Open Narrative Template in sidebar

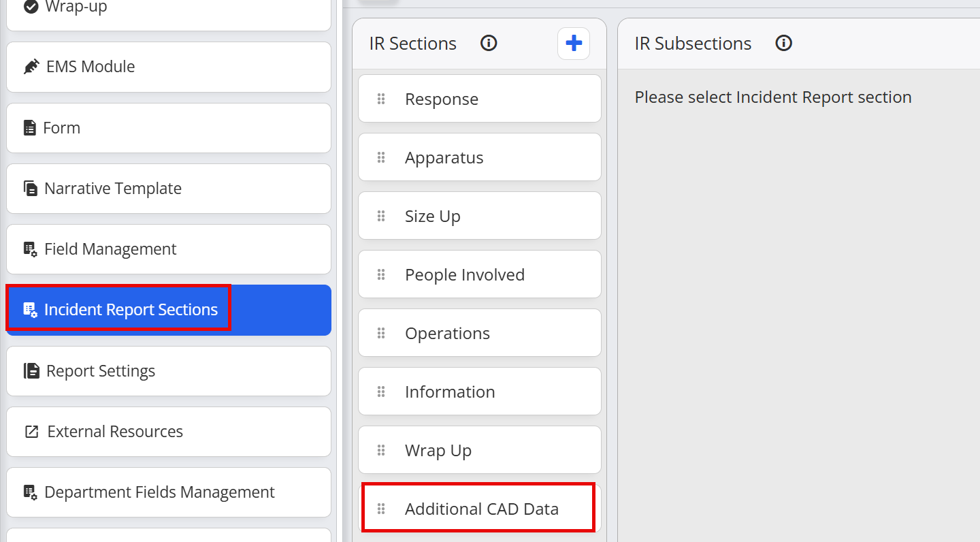pyautogui.click(x=169, y=189)
